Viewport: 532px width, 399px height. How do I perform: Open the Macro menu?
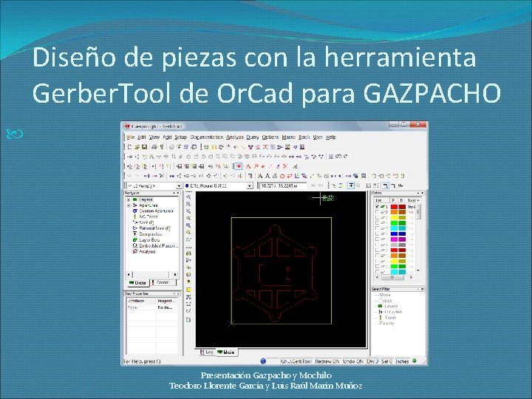(288, 137)
